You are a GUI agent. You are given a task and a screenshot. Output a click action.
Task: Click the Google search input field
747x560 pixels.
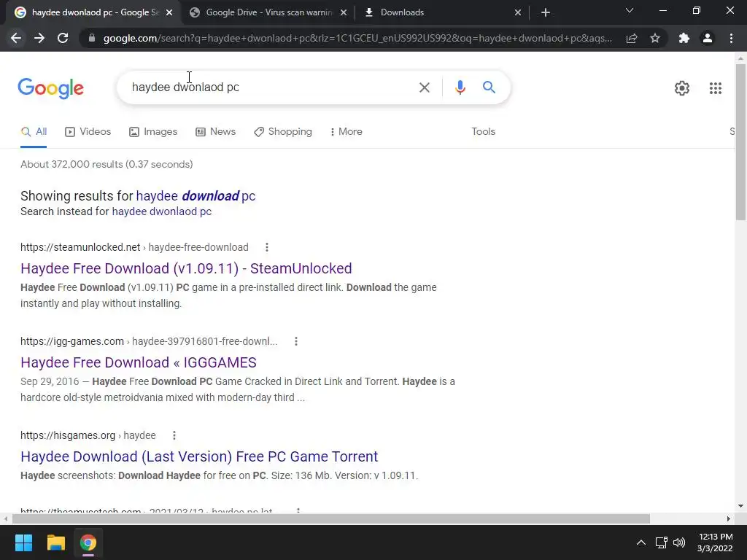click(271, 87)
